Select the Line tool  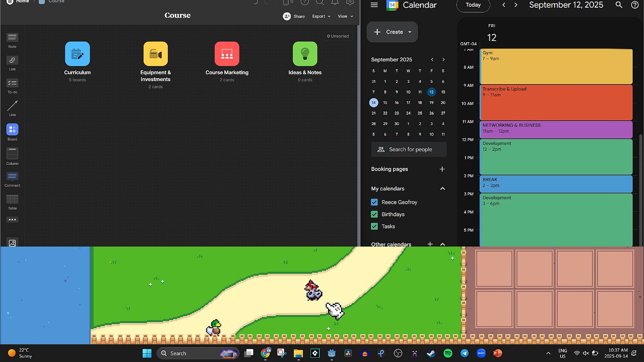(x=12, y=106)
